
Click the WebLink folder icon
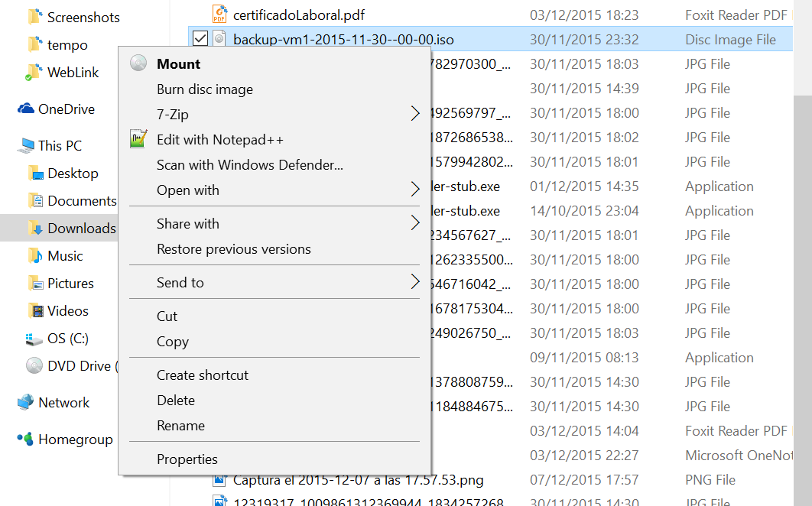34,73
